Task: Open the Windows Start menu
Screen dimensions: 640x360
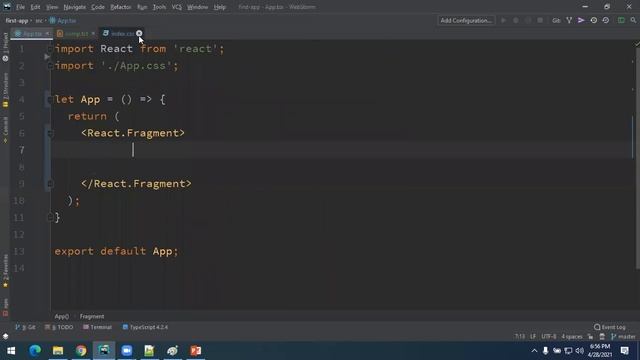Action: [x=11, y=351]
